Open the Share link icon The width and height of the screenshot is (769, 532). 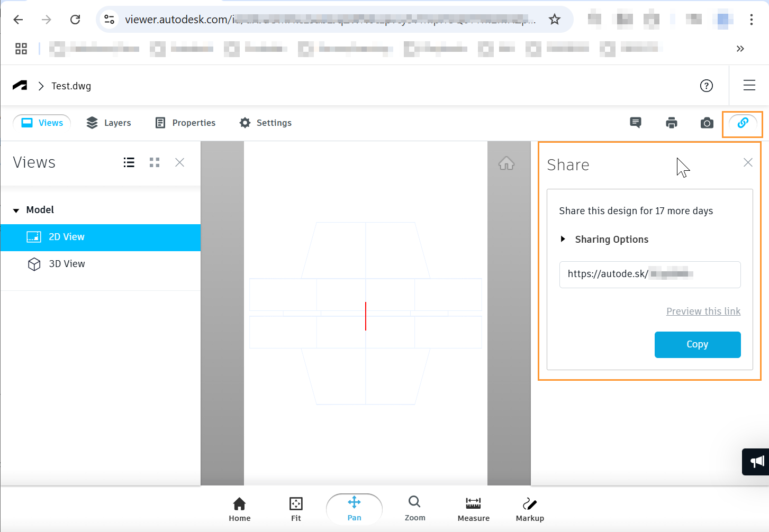[742, 122]
